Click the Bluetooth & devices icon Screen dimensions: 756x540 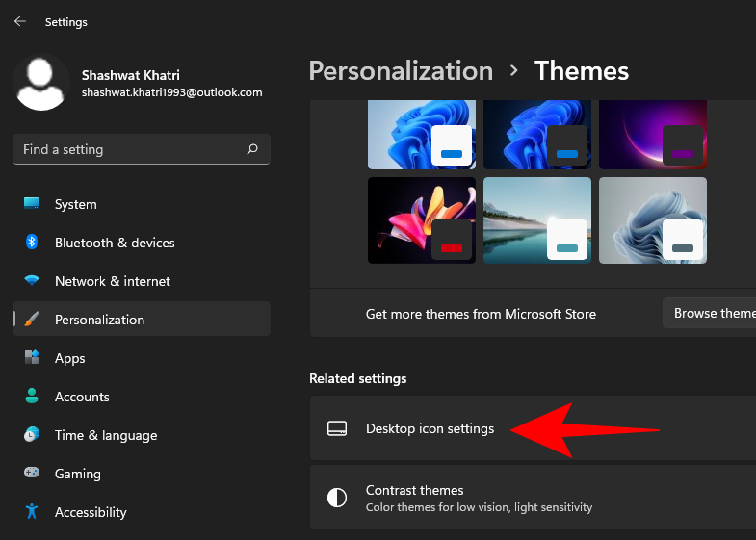point(32,243)
